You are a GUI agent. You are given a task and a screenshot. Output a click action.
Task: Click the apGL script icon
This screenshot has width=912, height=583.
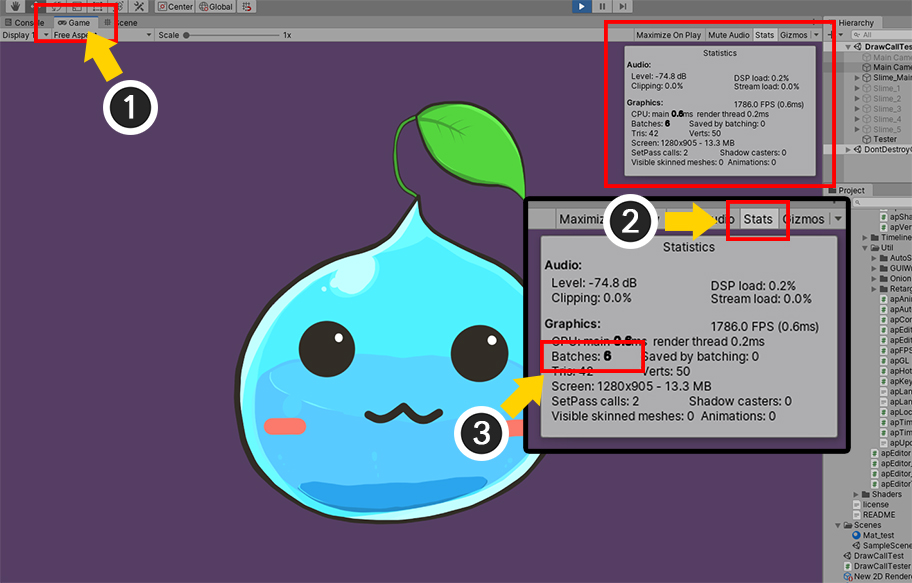(884, 361)
